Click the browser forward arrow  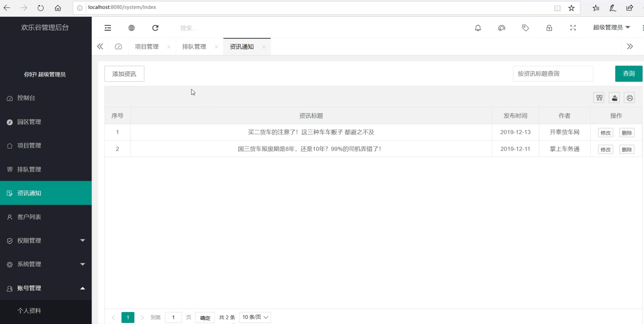24,8
